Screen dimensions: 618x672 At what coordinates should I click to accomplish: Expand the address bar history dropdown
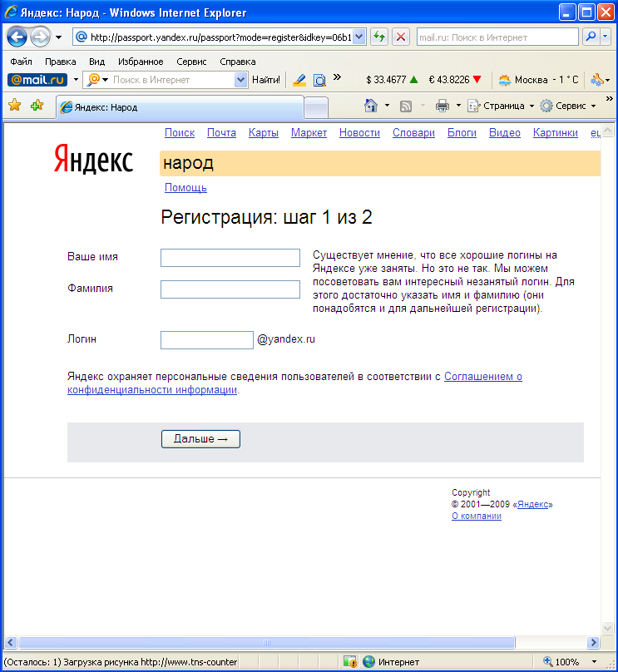pos(359,37)
